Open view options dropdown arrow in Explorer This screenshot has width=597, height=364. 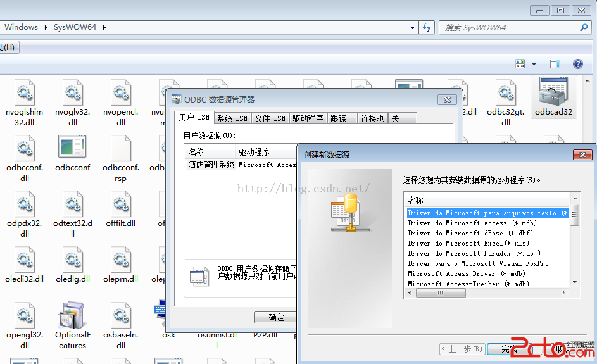[x=534, y=64]
